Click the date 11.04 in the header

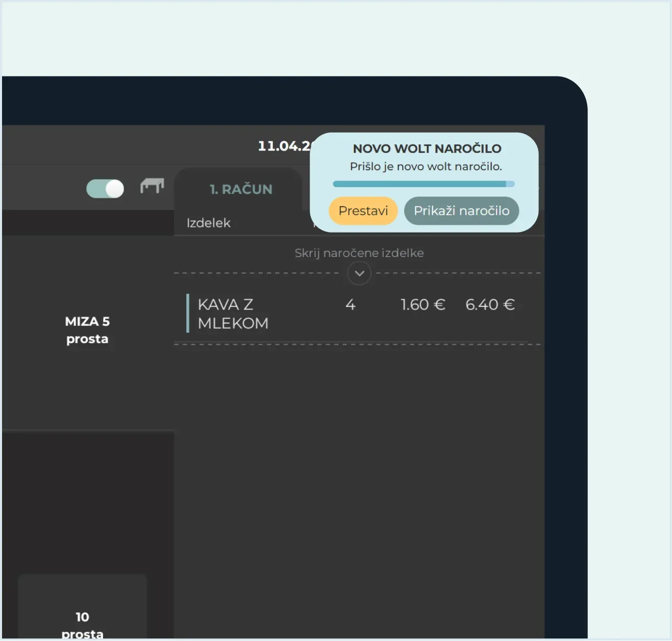click(284, 146)
